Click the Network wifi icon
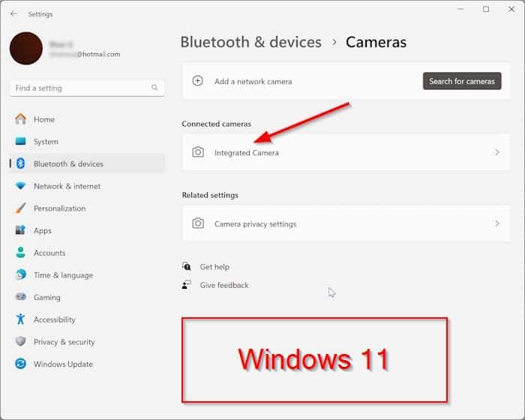The image size is (525, 420). (x=21, y=186)
